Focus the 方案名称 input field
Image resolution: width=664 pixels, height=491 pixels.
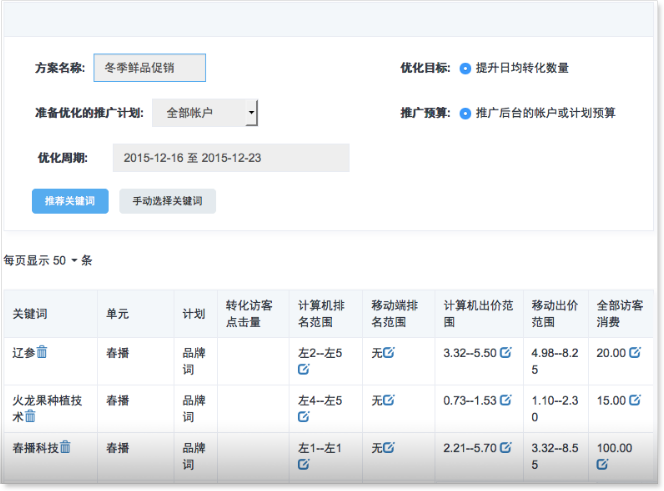(149, 68)
